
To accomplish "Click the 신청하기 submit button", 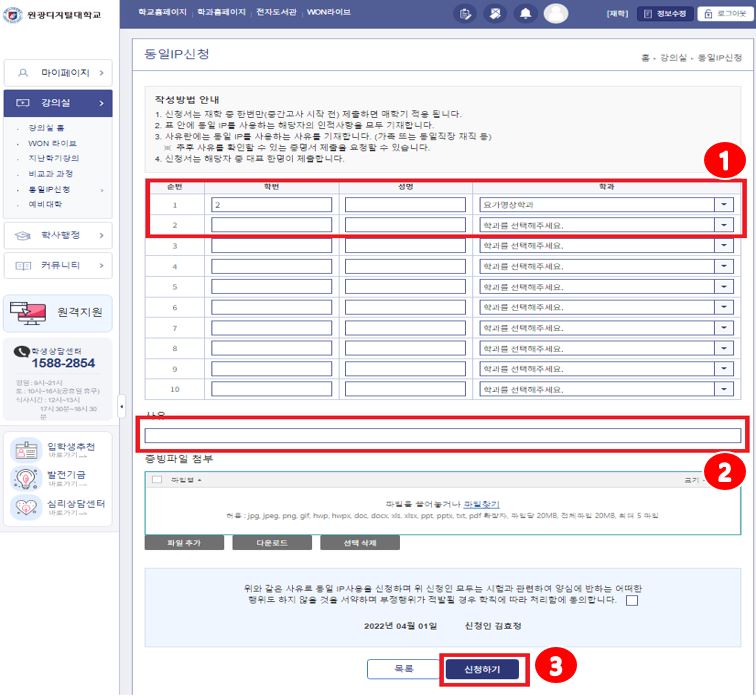I will [x=483, y=669].
